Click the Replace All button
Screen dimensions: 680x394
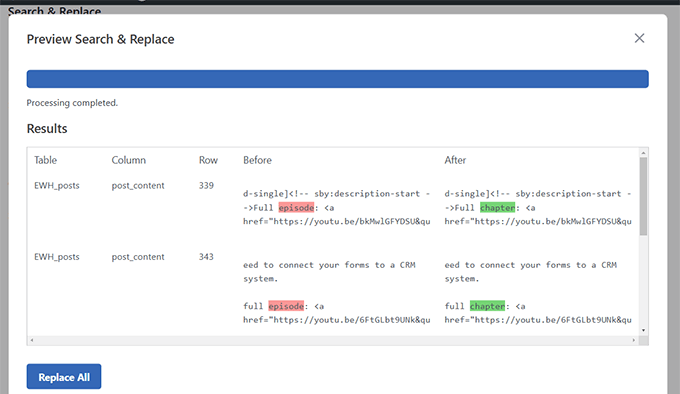pyautogui.click(x=64, y=377)
